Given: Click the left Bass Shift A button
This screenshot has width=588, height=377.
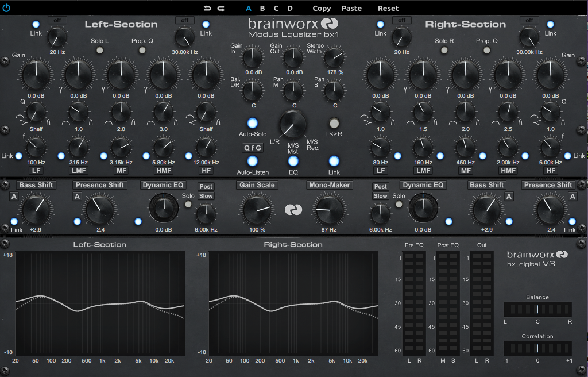Looking at the screenshot, I should tap(14, 196).
